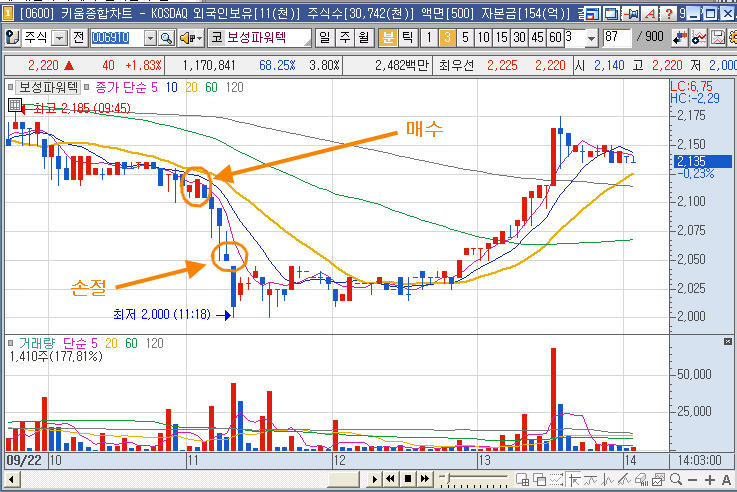The height and width of the screenshot is (492, 737).
Task: Close the volume panel with its X icon
Action: (728, 342)
